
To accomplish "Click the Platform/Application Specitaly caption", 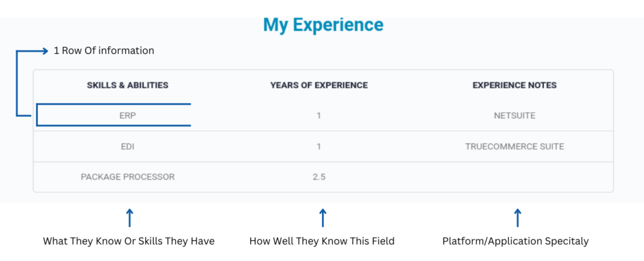I will coord(516,242).
